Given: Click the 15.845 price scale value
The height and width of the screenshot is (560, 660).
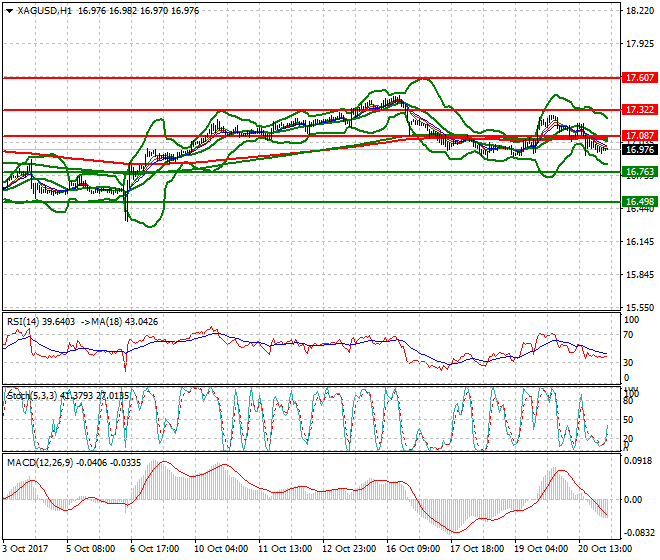Looking at the screenshot, I should click(640, 275).
